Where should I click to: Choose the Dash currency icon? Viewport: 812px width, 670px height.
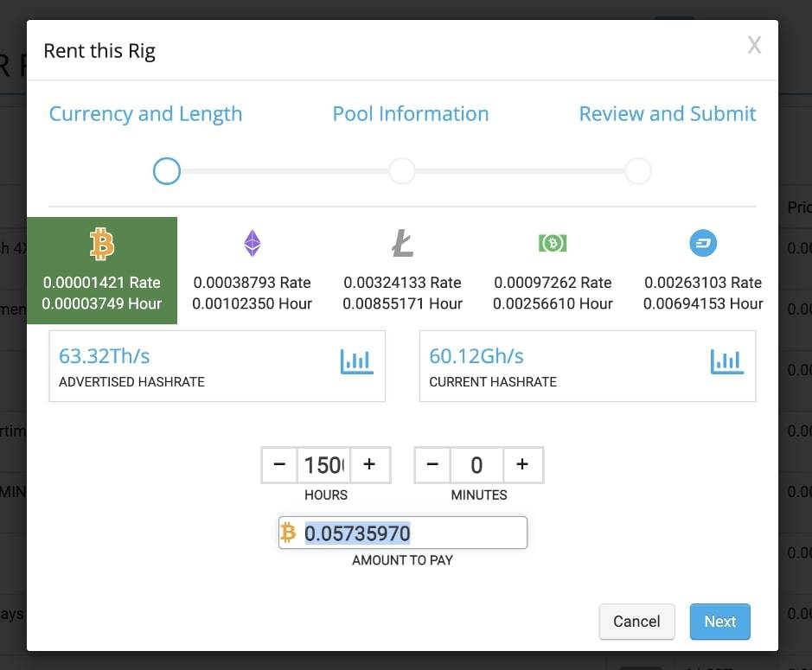(703, 244)
